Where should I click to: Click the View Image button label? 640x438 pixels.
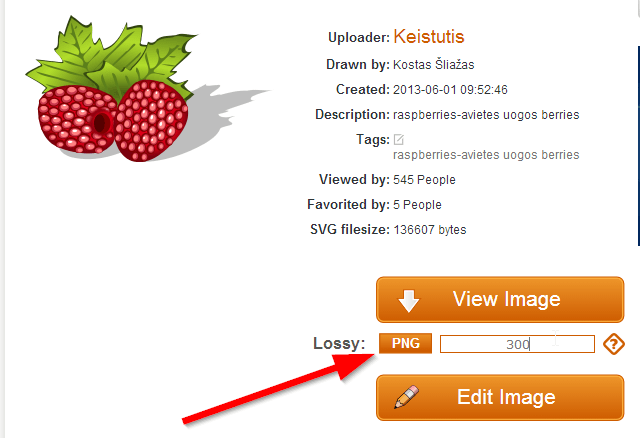(507, 299)
